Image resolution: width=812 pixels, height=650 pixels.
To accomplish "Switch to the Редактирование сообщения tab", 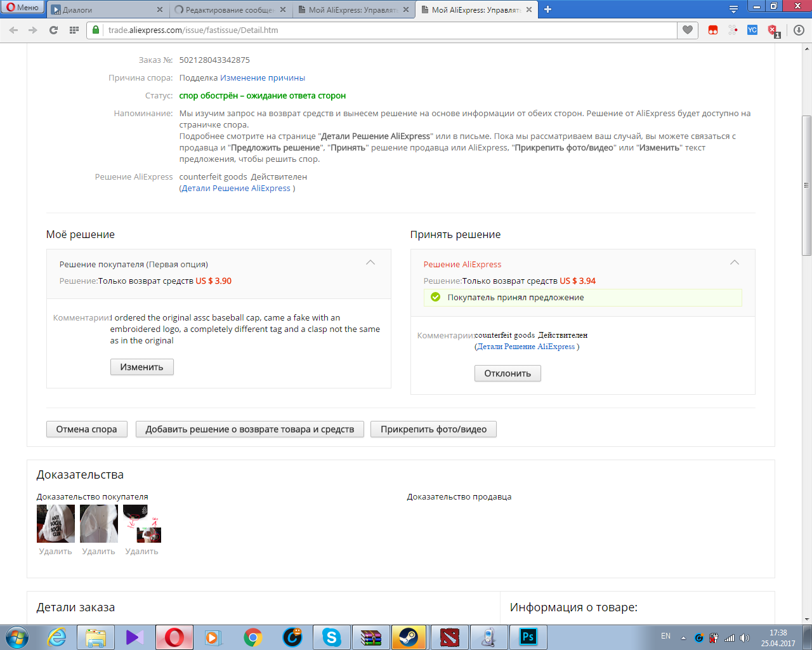I will click(x=228, y=10).
